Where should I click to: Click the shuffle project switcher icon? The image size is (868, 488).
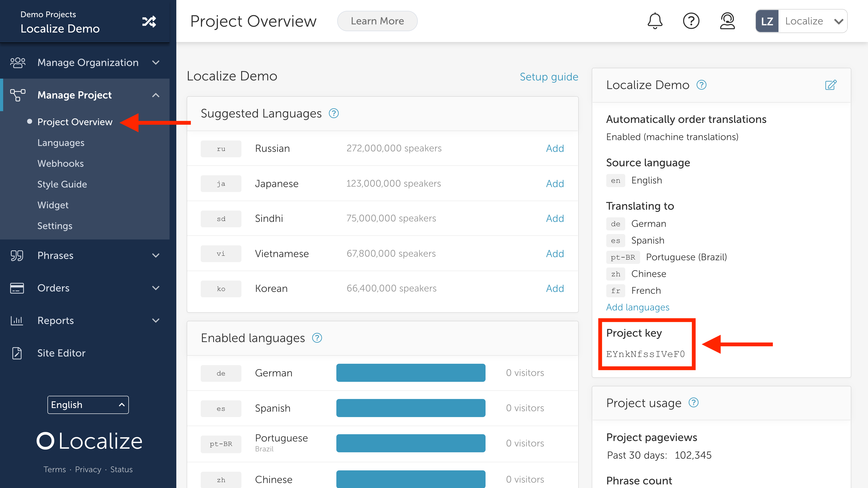click(149, 21)
